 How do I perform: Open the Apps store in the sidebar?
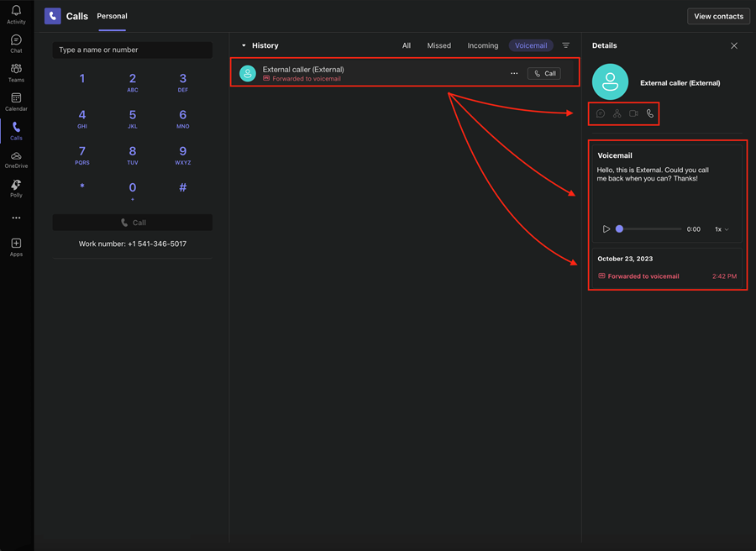point(16,247)
